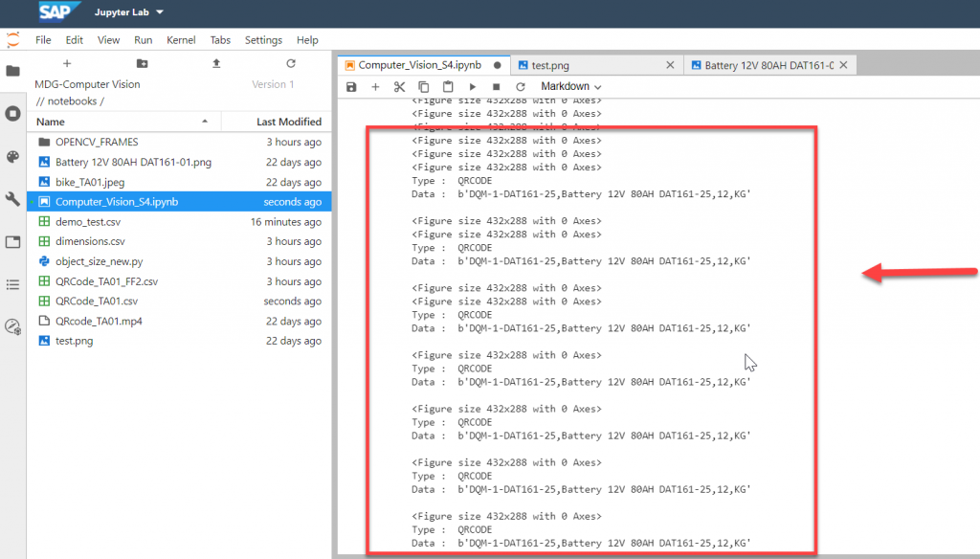Select test.png in the file list
The height and width of the screenshot is (559, 980).
tap(179, 341)
